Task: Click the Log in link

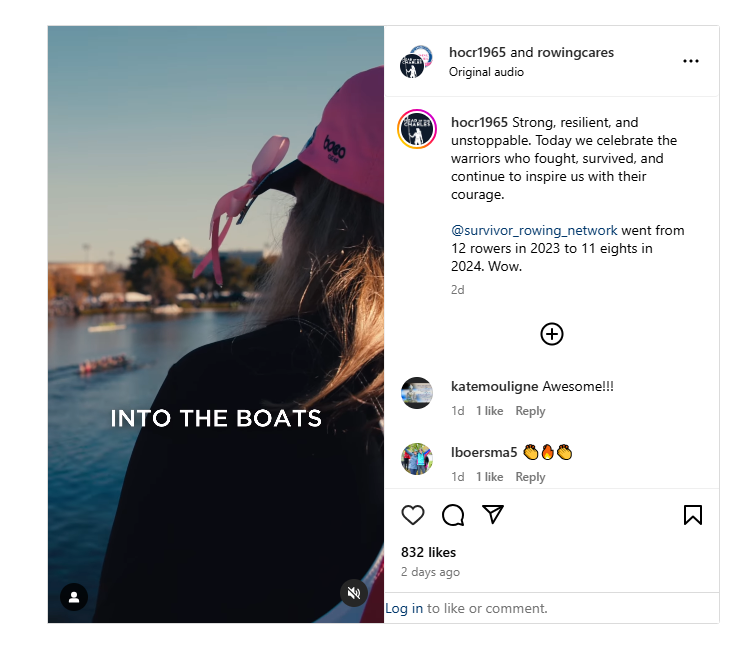Action: click(404, 608)
